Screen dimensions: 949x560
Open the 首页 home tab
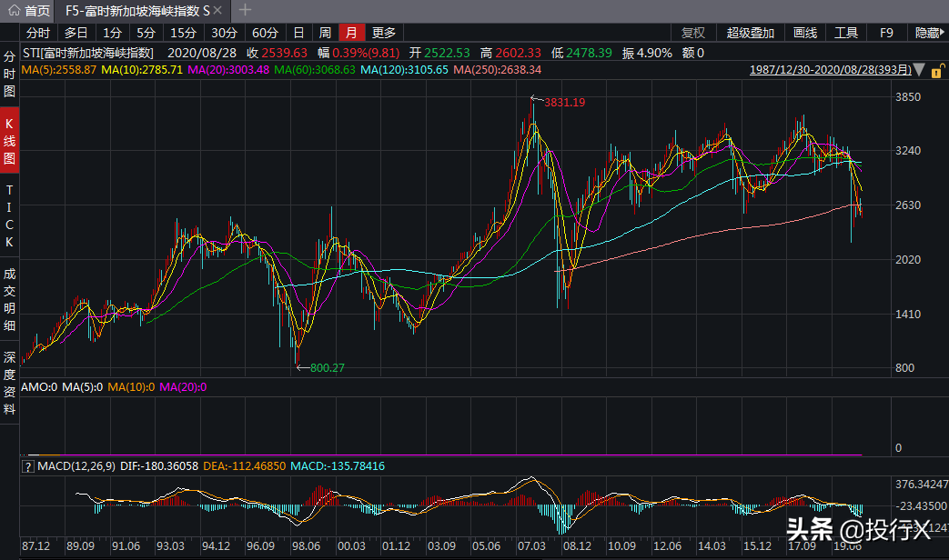(28, 10)
